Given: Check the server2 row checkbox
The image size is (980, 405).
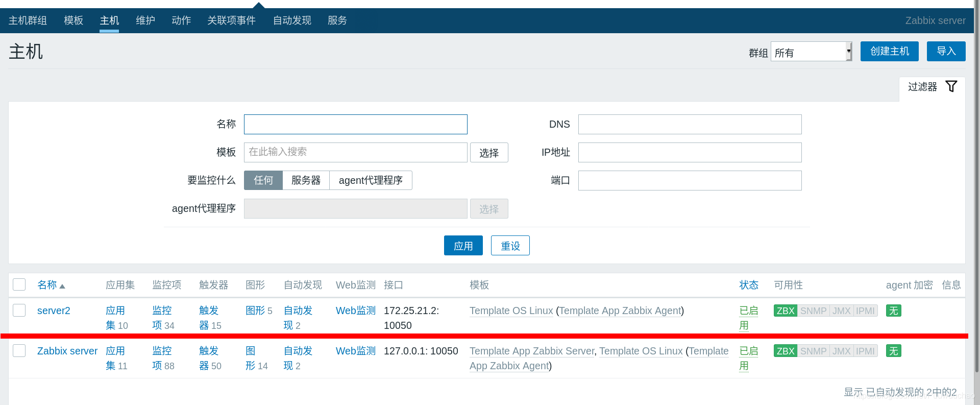Looking at the screenshot, I should (x=19, y=310).
